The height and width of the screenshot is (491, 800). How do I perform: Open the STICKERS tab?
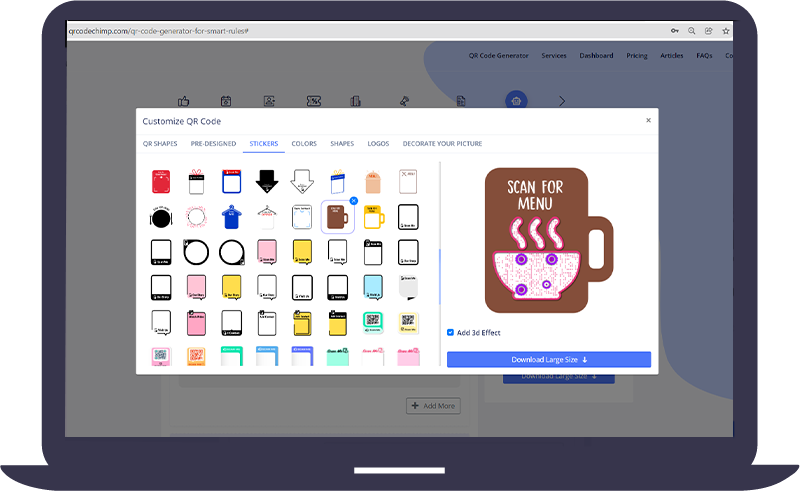[x=264, y=143]
